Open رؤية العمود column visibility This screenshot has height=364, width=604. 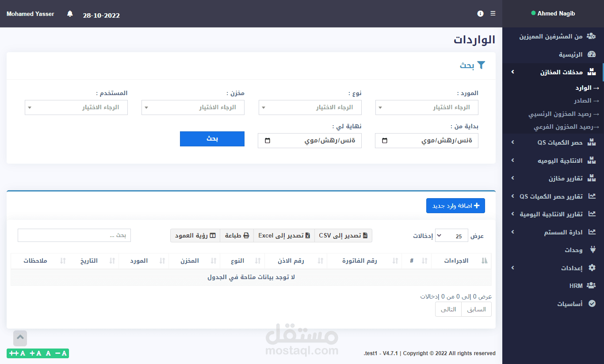click(195, 236)
